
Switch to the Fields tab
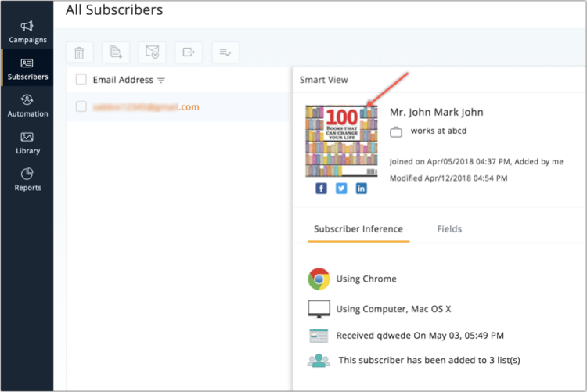tap(449, 229)
